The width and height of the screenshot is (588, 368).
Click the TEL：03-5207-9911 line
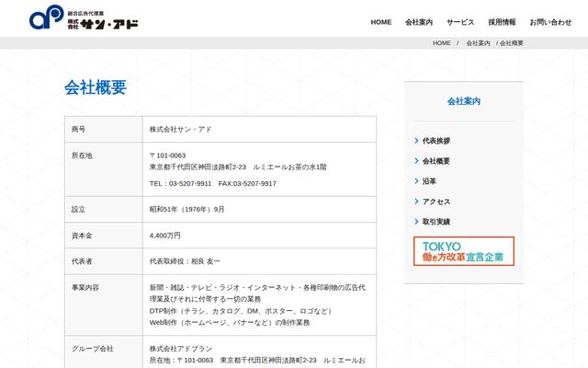coord(212,184)
